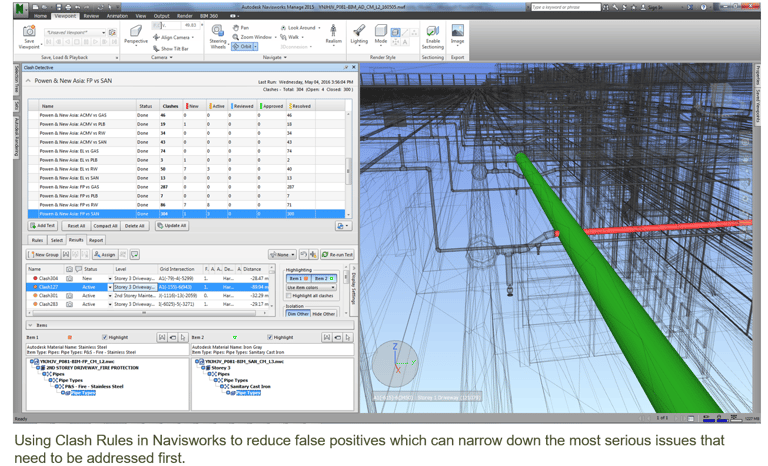
Task: Select the Clash301 result row
Action: [x=48, y=295]
